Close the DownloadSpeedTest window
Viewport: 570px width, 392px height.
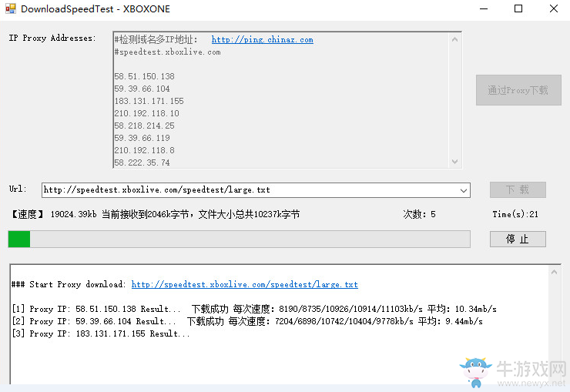[x=554, y=8]
